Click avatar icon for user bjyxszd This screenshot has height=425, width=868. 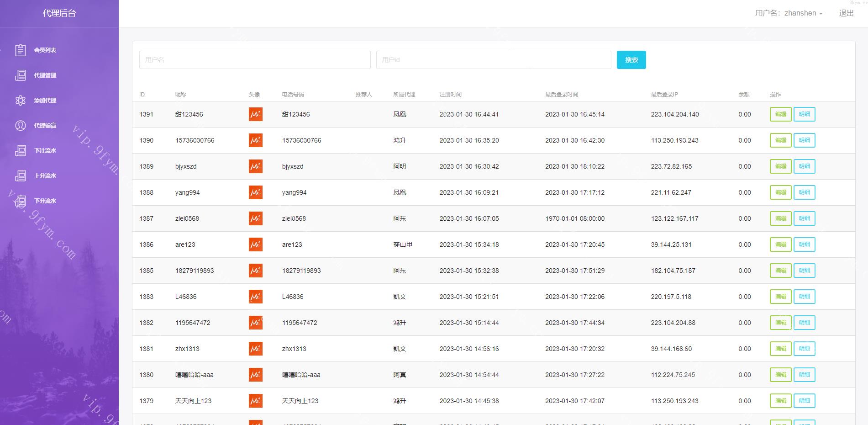(x=256, y=166)
